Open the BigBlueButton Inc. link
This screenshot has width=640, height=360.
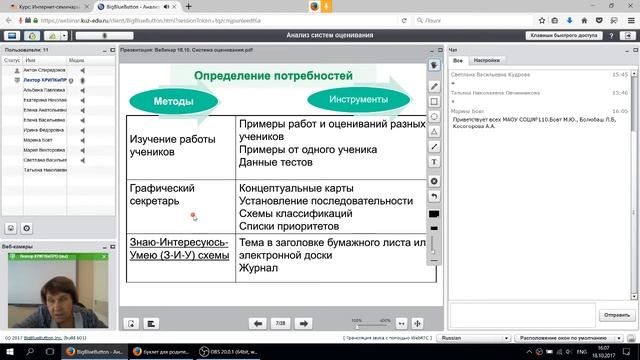(x=43, y=338)
